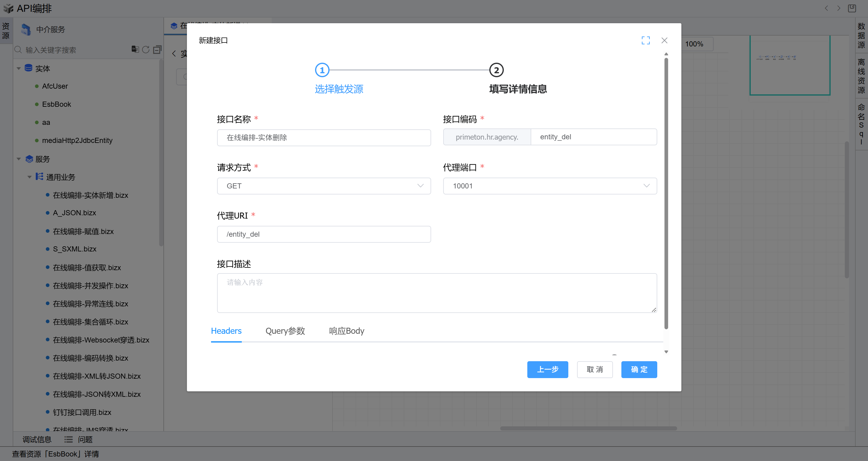
Task: Select the EsbBook entity in tree
Action: pyautogui.click(x=56, y=104)
